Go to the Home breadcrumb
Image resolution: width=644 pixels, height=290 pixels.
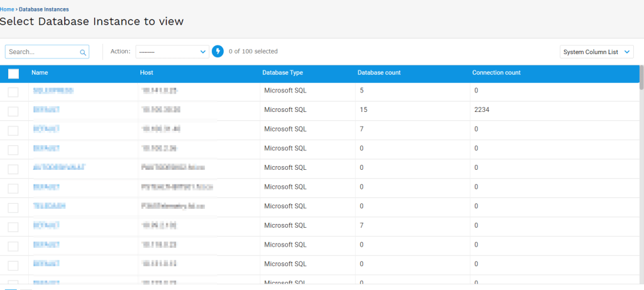pyautogui.click(x=7, y=9)
